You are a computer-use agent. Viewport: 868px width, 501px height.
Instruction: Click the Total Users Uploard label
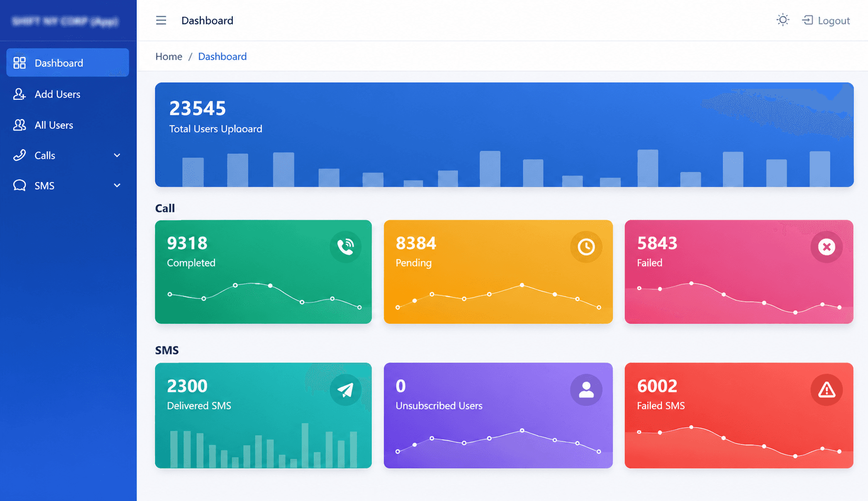[x=216, y=129]
